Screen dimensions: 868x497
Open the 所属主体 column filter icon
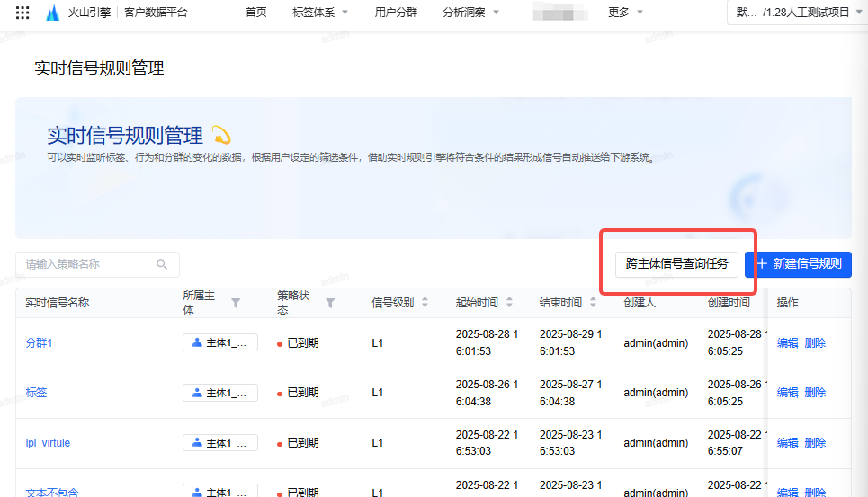[x=236, y=303]
